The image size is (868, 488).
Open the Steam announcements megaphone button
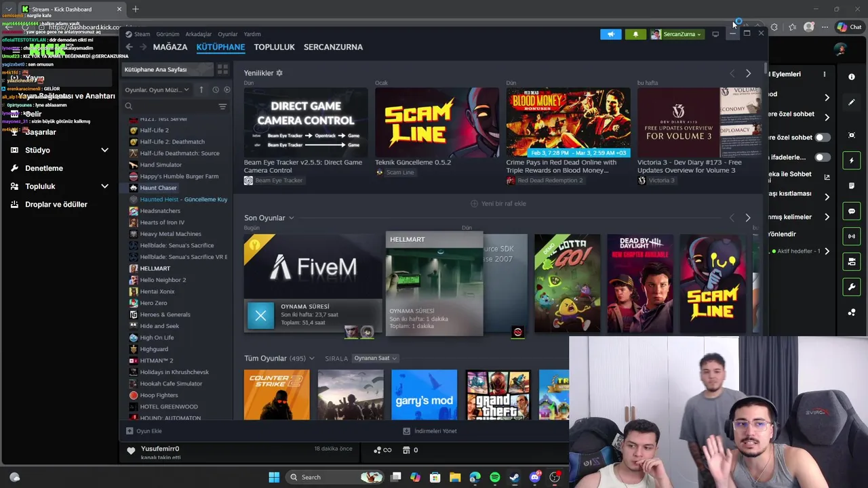(610, 34)
